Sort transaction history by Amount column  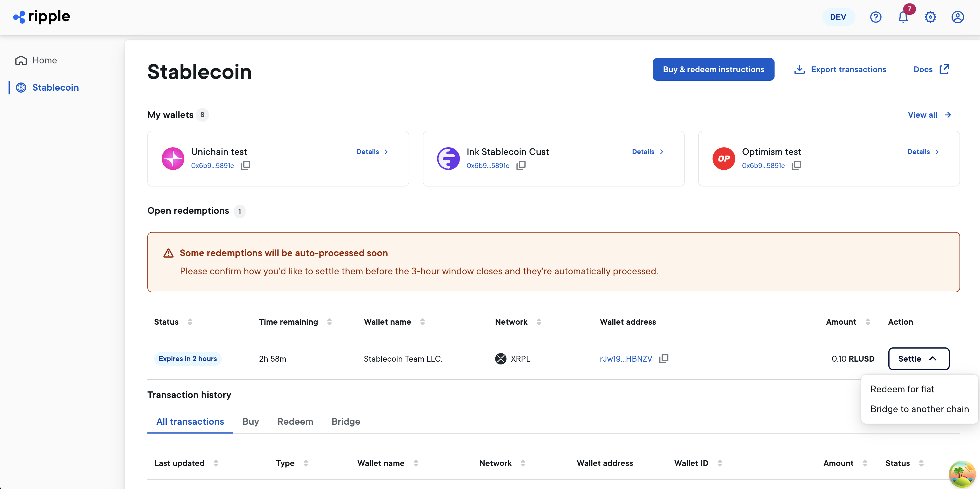pyautogui.click(x=865, y=463)
